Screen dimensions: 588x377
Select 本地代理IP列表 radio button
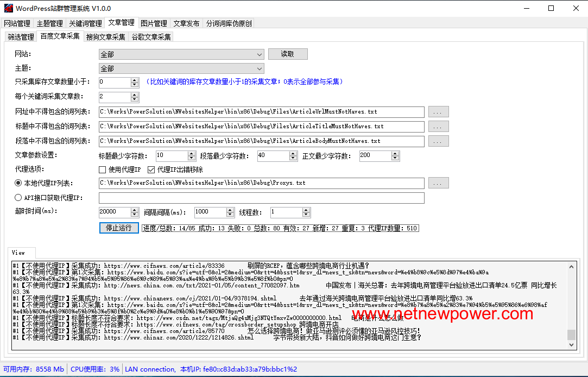pos(18,183)
